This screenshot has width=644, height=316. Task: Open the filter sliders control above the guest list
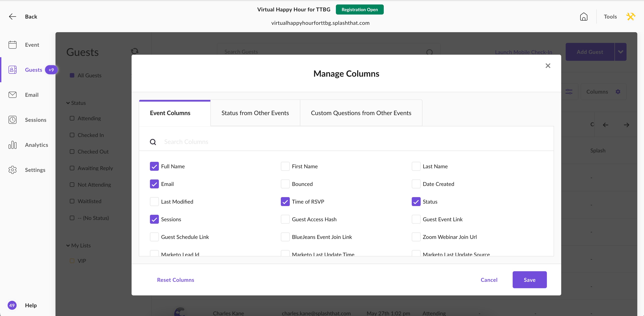[569, 92]
